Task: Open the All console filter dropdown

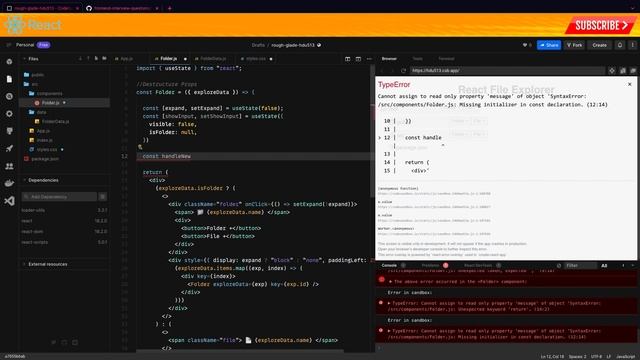Action: coord(604,266)
